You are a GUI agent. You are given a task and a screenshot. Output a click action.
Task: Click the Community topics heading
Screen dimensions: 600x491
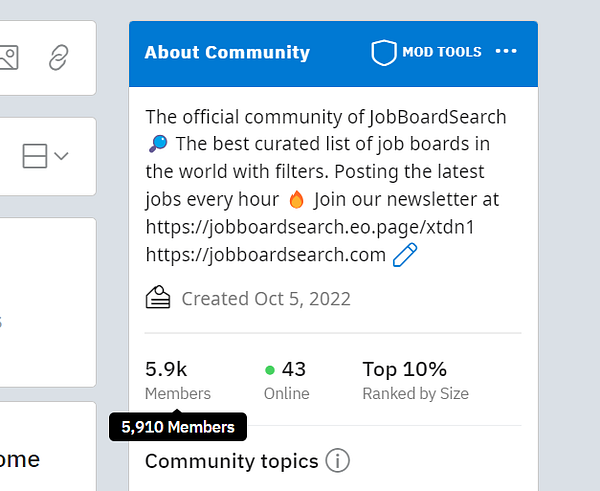click(x=231, y=461)
